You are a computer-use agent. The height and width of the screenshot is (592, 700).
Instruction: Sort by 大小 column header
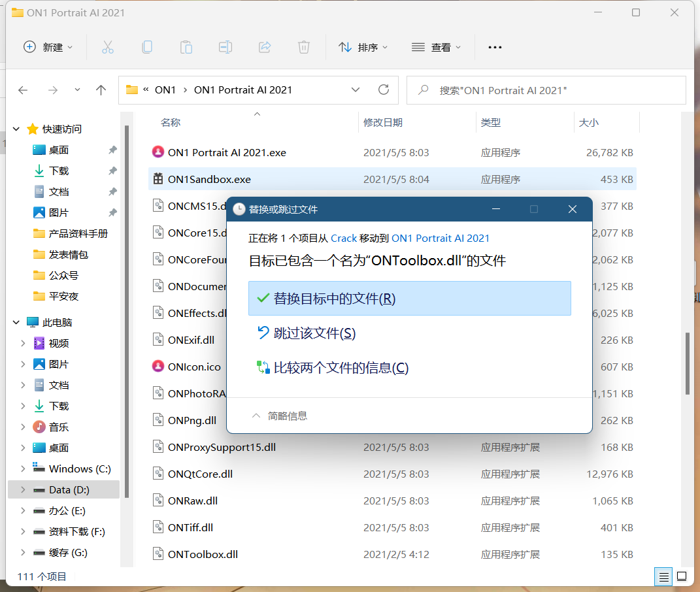(x=588, y=122)
